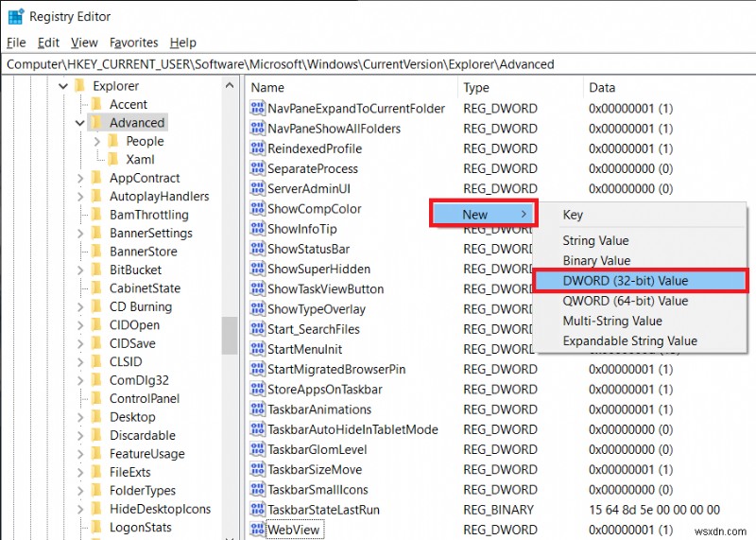Select the HideDesktopIcons key
Image resolution: width=756 pixels, height=540 pixels.
tap(160, 509)
